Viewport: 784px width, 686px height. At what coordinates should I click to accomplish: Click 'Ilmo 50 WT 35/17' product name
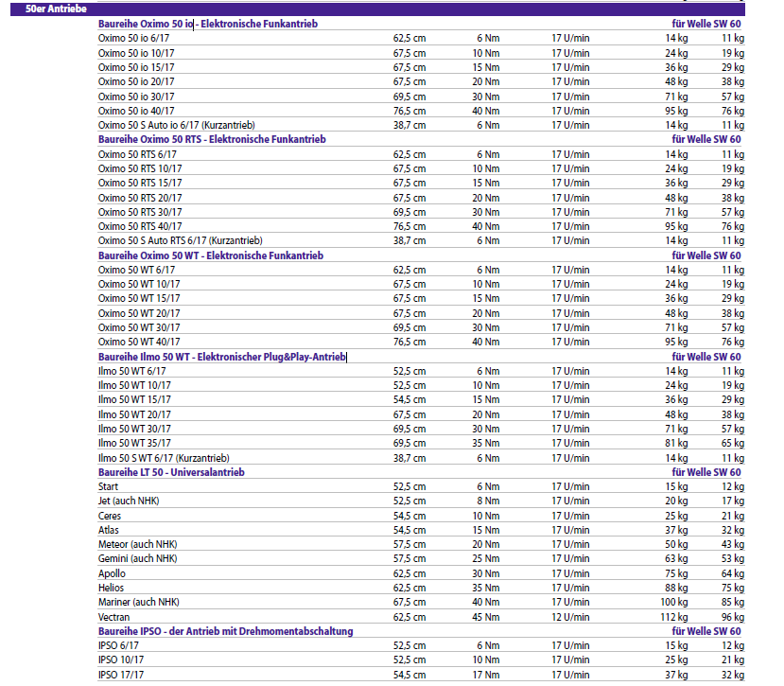point(134,443)
